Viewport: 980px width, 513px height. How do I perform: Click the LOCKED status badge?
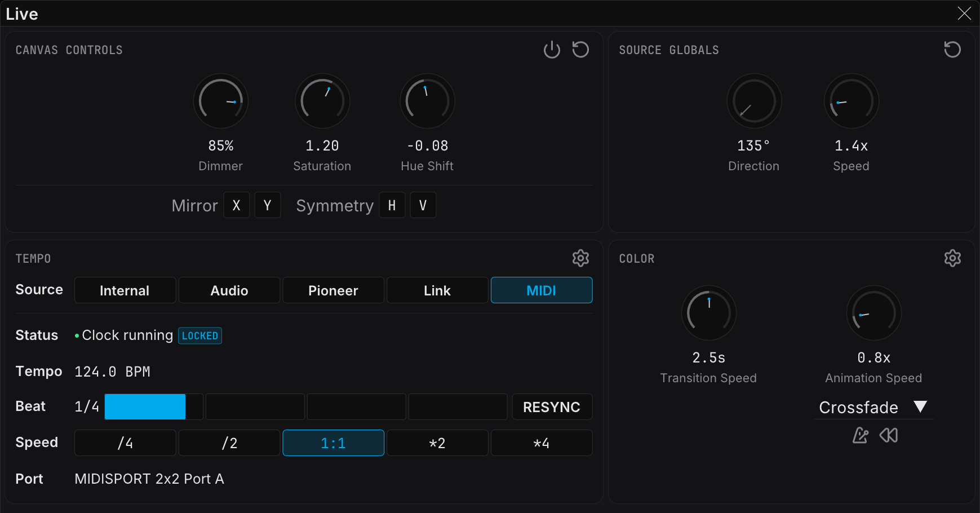click(x=200, y=336)
